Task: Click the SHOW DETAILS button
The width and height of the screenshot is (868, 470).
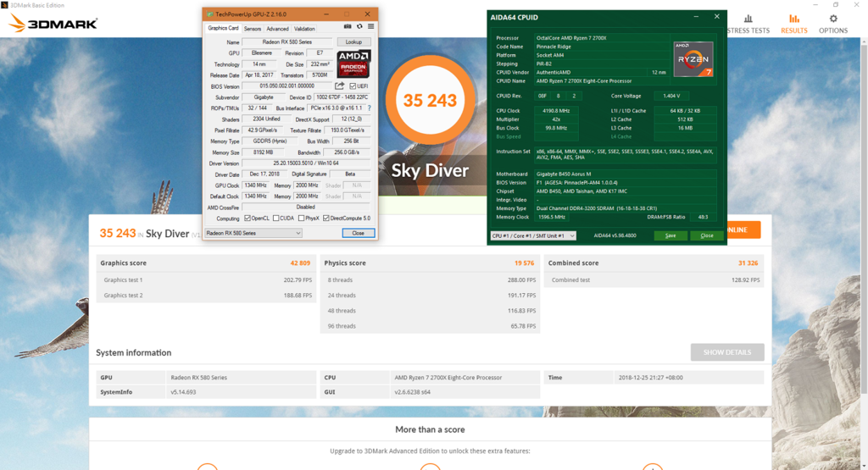Action: tap(727, 352)
